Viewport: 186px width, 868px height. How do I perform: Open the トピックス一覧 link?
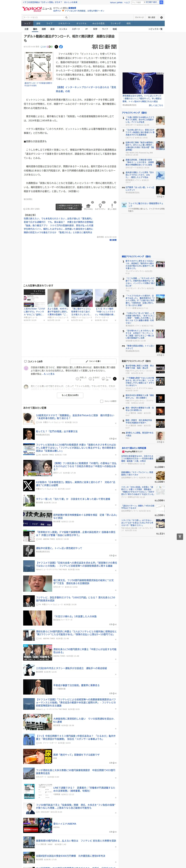(156, 29)
